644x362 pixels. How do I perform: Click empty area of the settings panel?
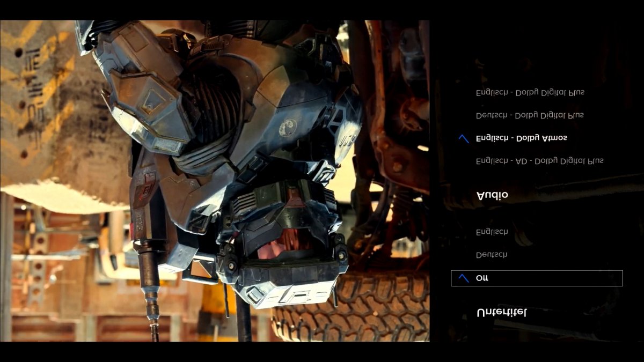click(537, 48)
